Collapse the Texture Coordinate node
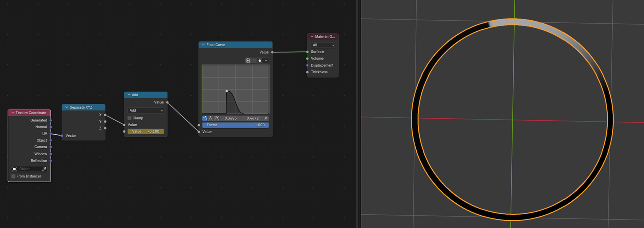This screenshot has height=228, width=644. pos(13,113)
